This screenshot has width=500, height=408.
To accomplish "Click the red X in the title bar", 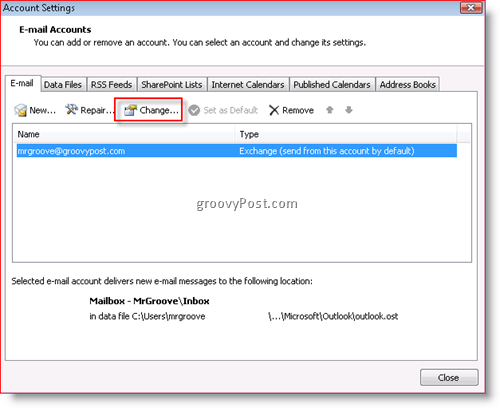I will tap(471, 7).
